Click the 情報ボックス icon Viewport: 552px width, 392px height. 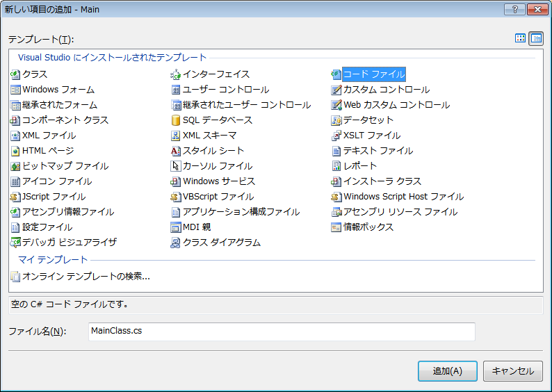[x=336, y=227]
